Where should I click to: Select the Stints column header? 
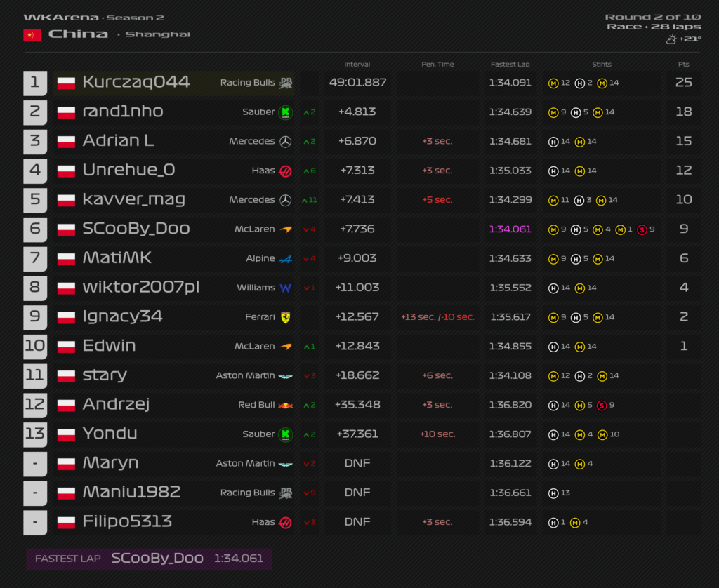(x=601, y=65)
